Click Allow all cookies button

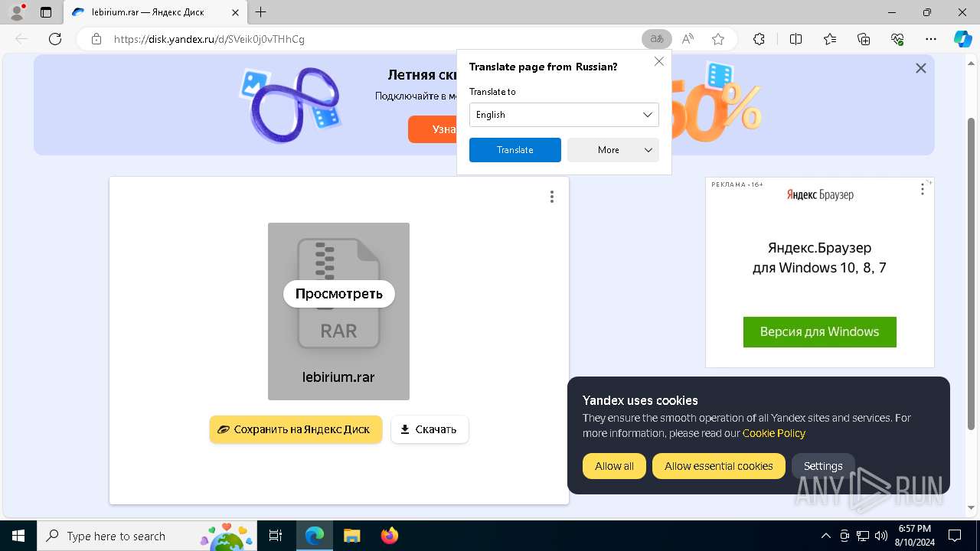[x=614, y=466]
